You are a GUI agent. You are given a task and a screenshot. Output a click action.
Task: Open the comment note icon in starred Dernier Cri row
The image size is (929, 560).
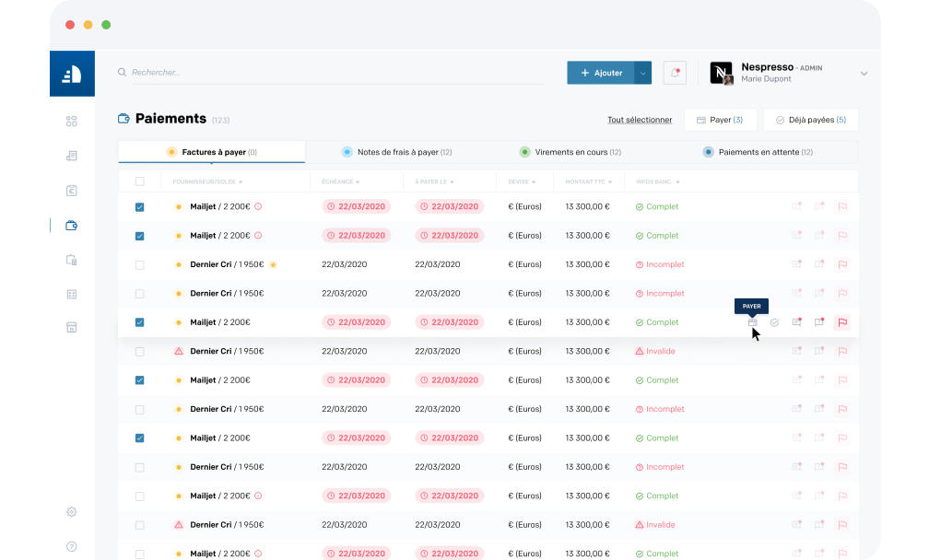tap(797, 264)
